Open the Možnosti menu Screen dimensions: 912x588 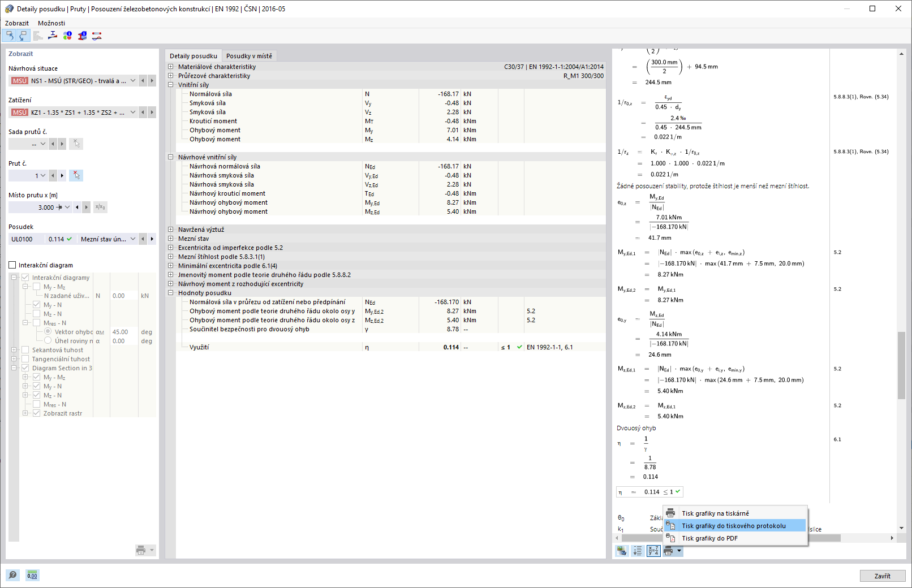point(51,23)
